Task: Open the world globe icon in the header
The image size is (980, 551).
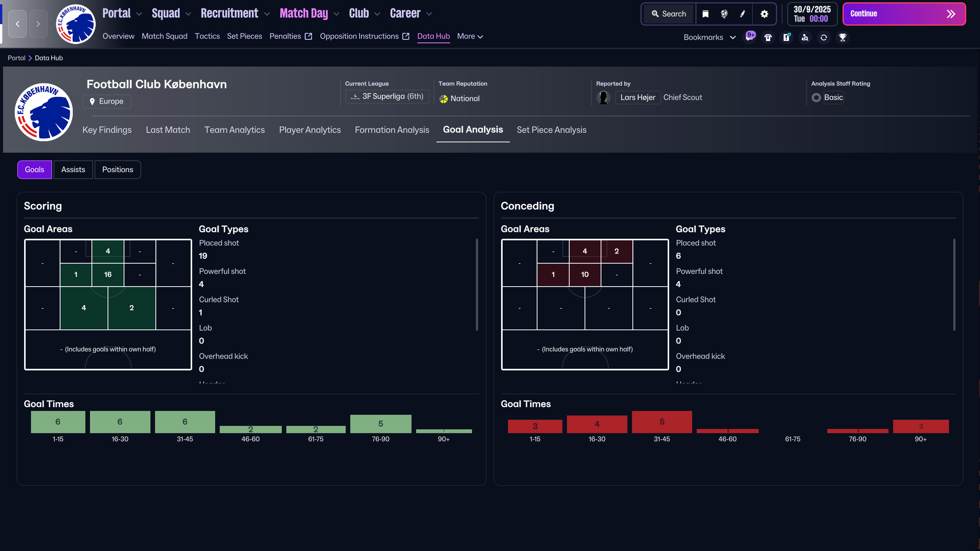Action: click(723, 14)
